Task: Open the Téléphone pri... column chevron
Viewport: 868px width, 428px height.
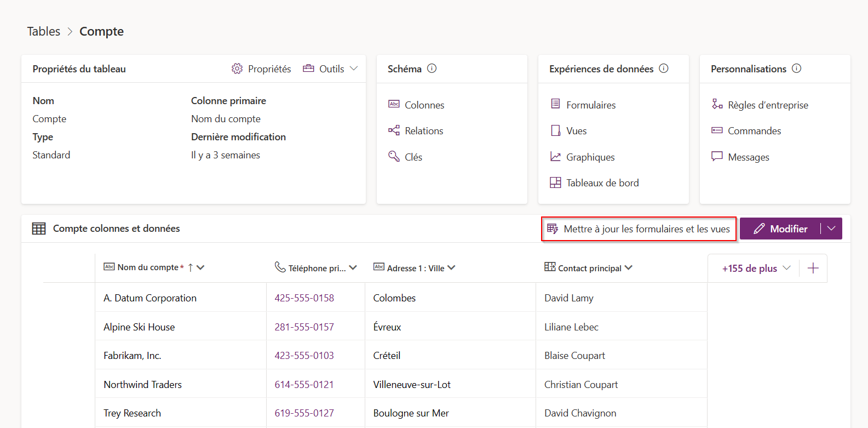Action: pyautogui.click(x=353, y=267)
